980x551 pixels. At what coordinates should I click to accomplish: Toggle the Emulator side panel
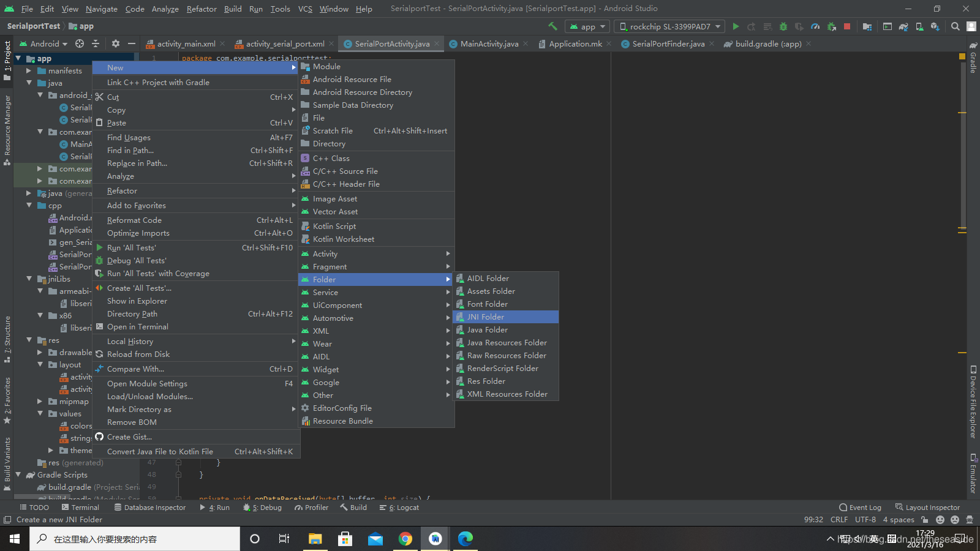pos(973,473)
